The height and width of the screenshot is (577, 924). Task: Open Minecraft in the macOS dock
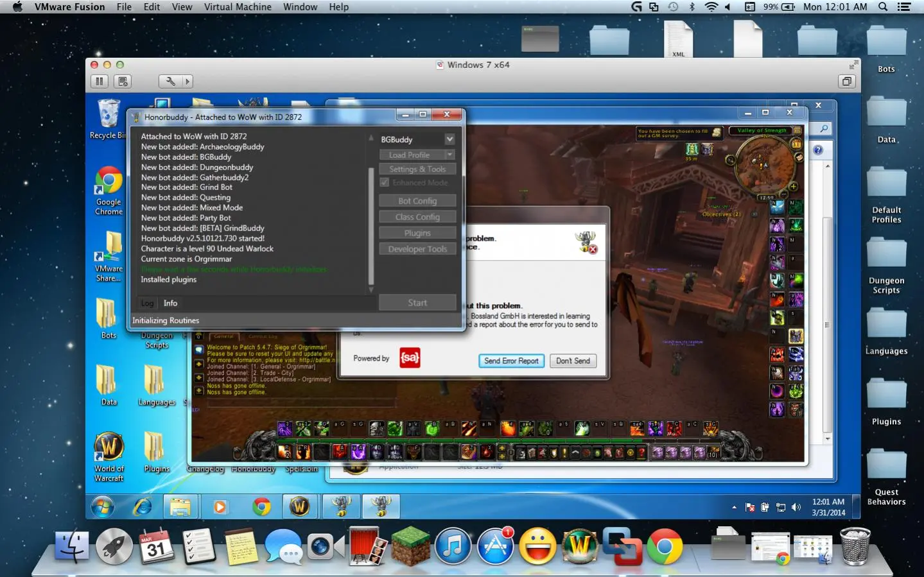(411, 546)
